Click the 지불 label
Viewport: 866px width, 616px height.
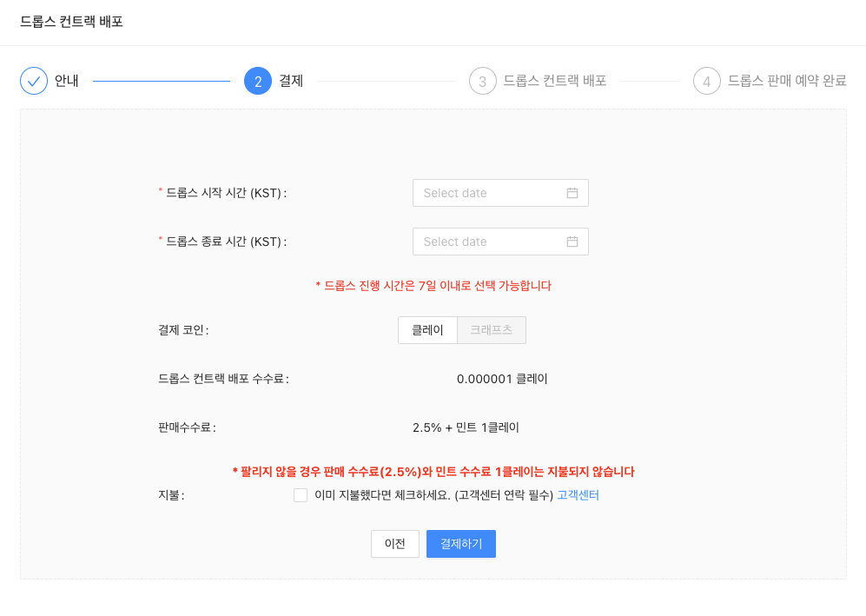point(171,495)
